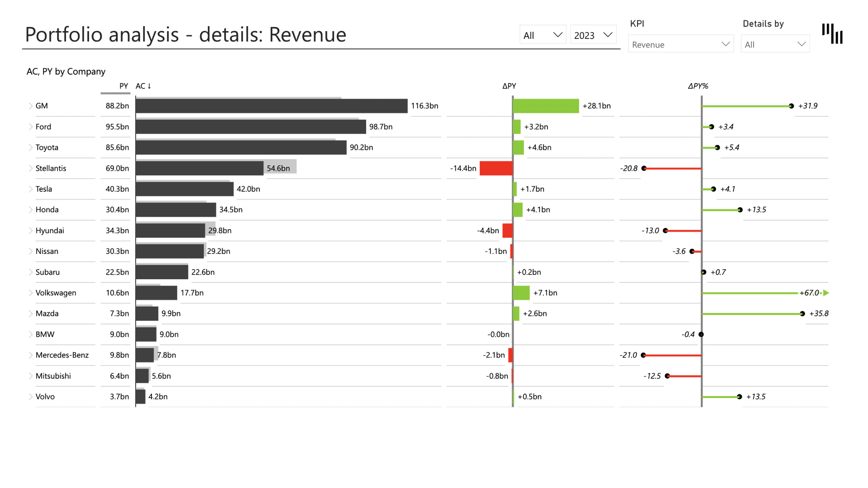Viewport: 868px width, 488px height.
Task: Click Stellantis' red -14.4bn variance bar
Action: 496,168
